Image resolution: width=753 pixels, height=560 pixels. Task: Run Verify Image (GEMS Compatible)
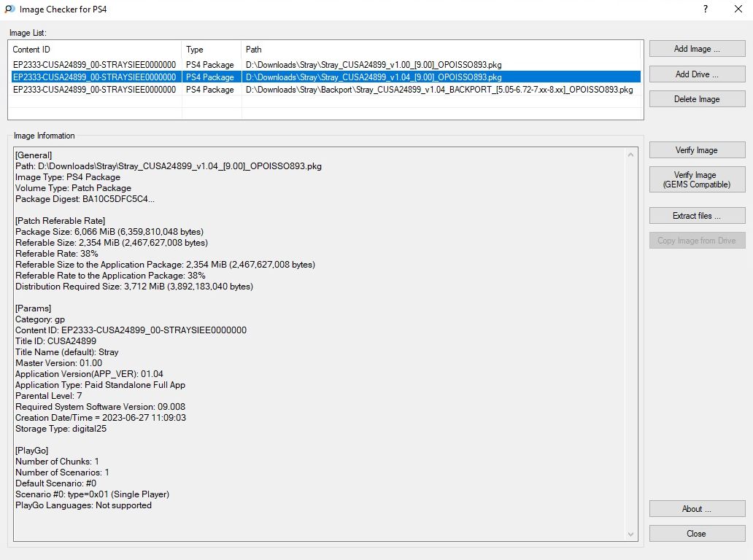tap(697, 179)
